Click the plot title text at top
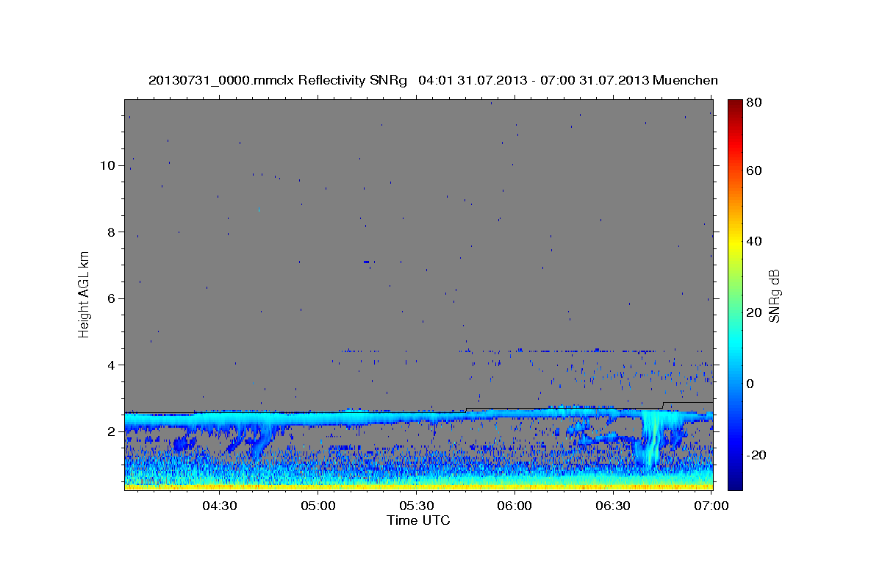 (x=433, y=80)
